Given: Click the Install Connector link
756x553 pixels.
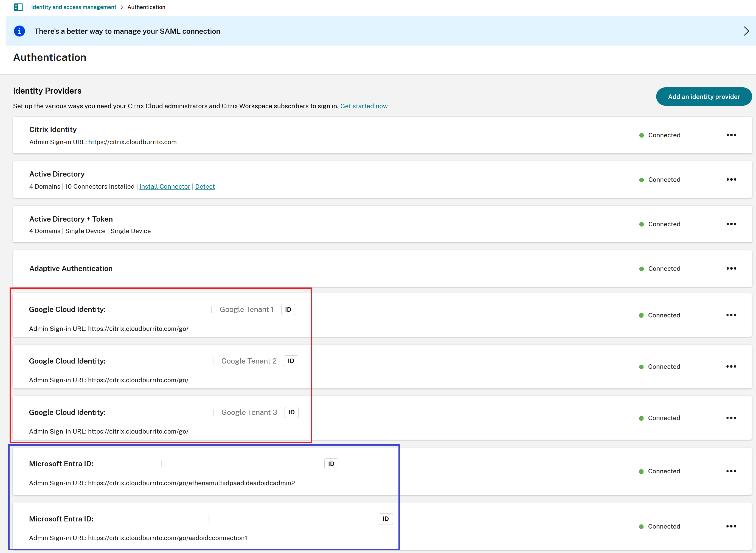Looking at the screenshot, I should coord(165,186).
